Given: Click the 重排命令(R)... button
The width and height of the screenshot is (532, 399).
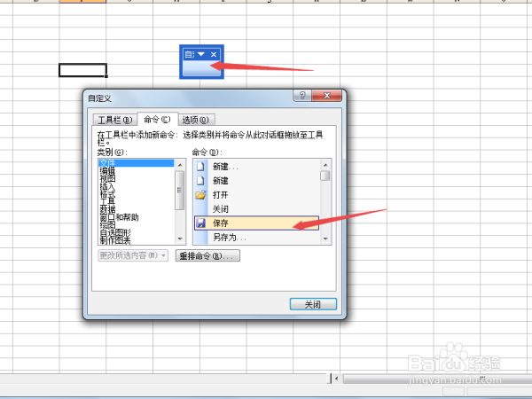Looking at the screenshot, I should (x=207, y=256).
